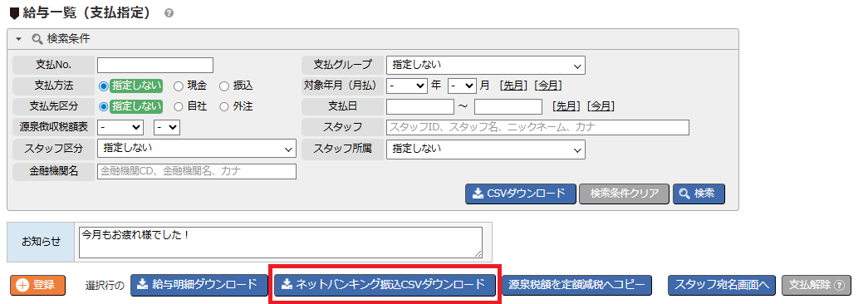Collapse the 検索条件 panel with triangle
This screenshot has height=304, width=868.
click(19, 39)
